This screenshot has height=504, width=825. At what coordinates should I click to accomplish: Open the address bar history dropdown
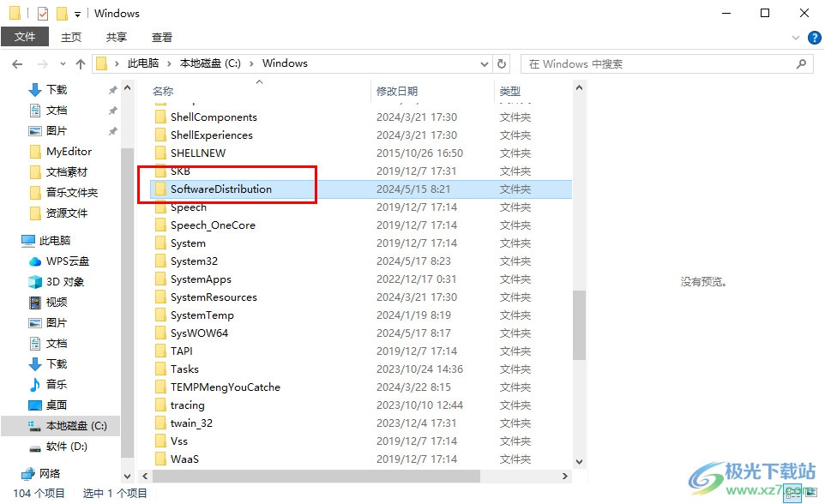(484, 64)
